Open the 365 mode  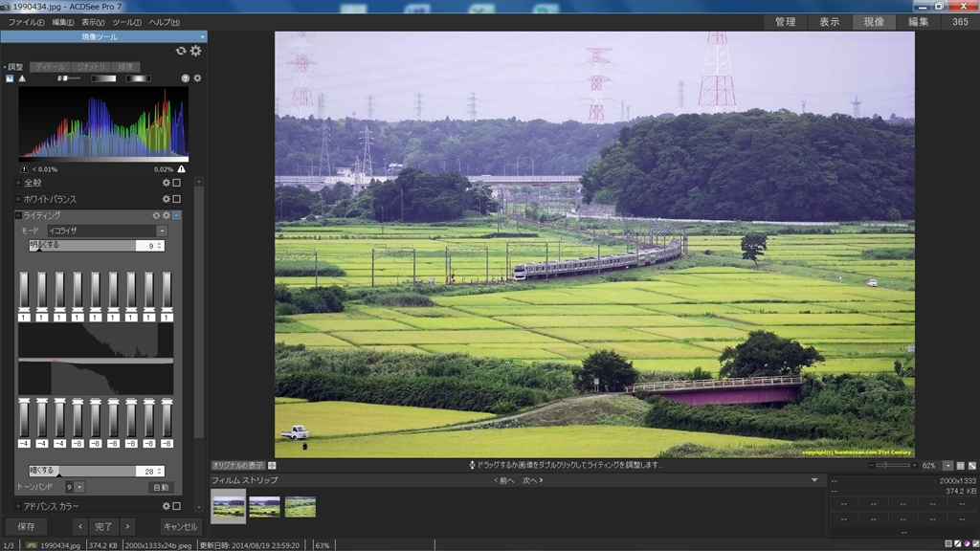pyautogui.click(x=960, y=21)
